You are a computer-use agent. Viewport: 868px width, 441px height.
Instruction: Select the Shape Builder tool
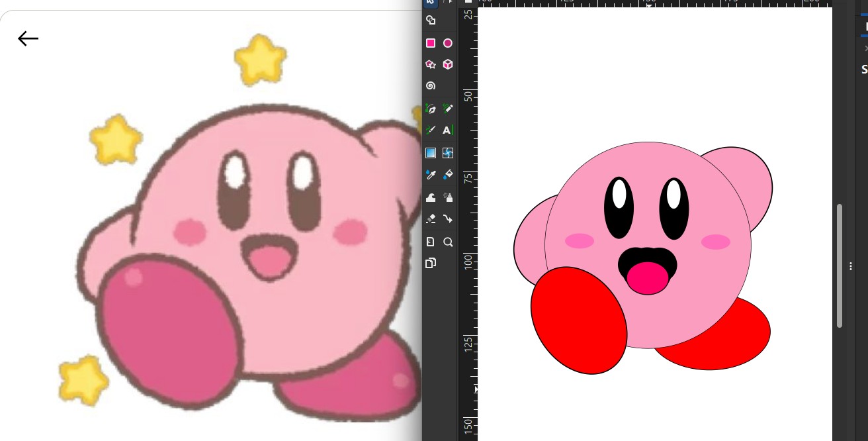tap(431, 21)
